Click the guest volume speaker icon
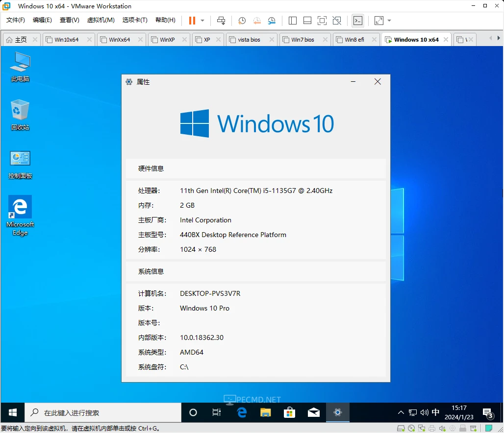504x433 pixels. [424, 412]
